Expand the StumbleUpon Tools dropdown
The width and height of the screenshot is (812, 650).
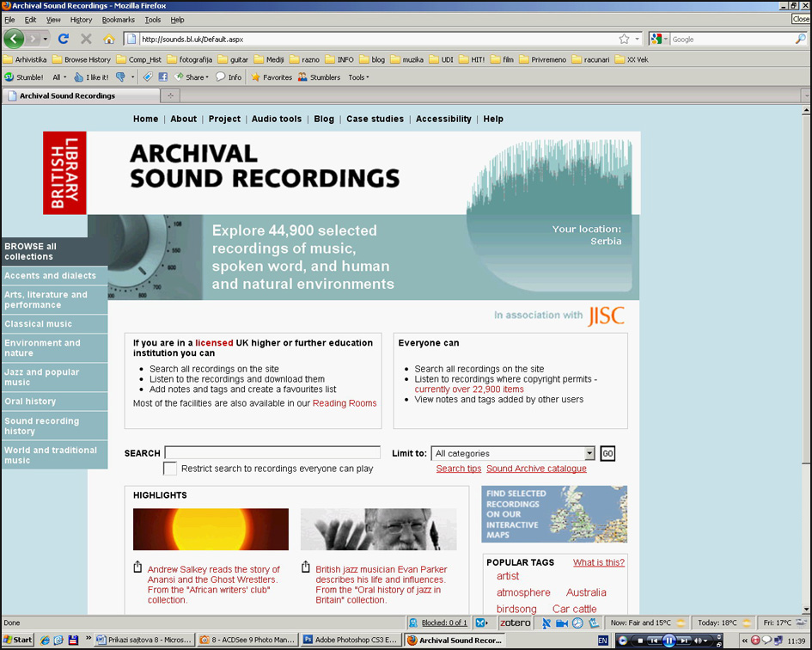pyautogui.click(x=358, y=77)
